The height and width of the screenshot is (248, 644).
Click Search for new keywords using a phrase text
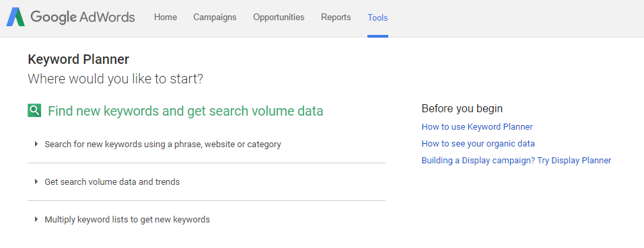tap(163, 144)
